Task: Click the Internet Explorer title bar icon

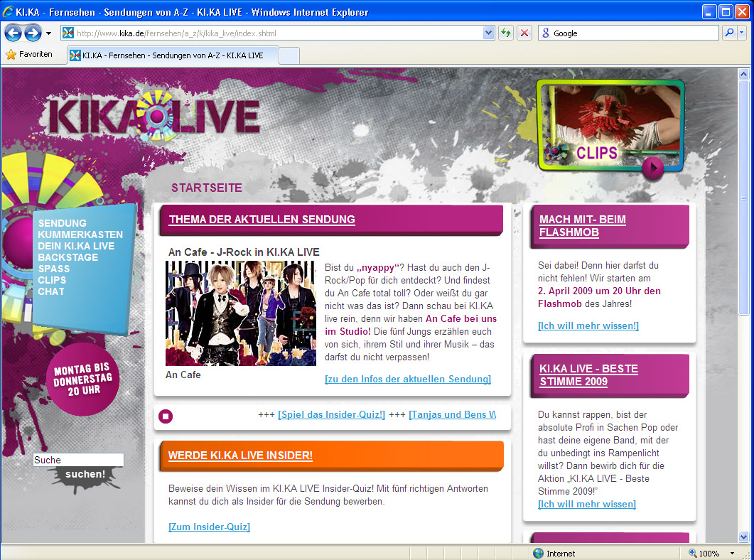Action: tap(7, 11)
